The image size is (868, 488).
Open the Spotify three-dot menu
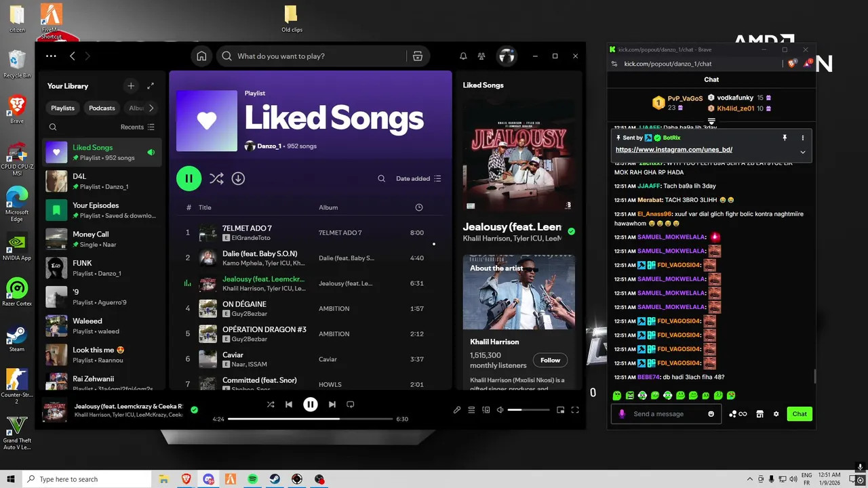pos(51,56)
